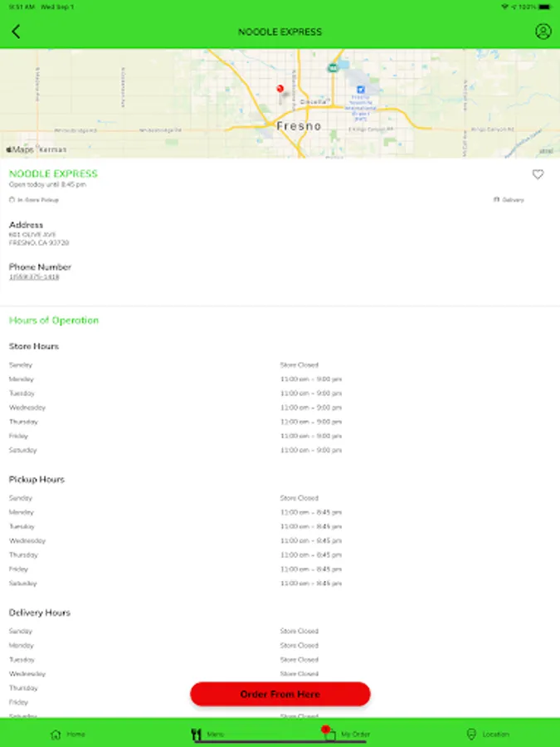This screenshot has height=747, width=560.
Task: Select Monday Store Closed under Delivery Hours
Action: point(299,646)
